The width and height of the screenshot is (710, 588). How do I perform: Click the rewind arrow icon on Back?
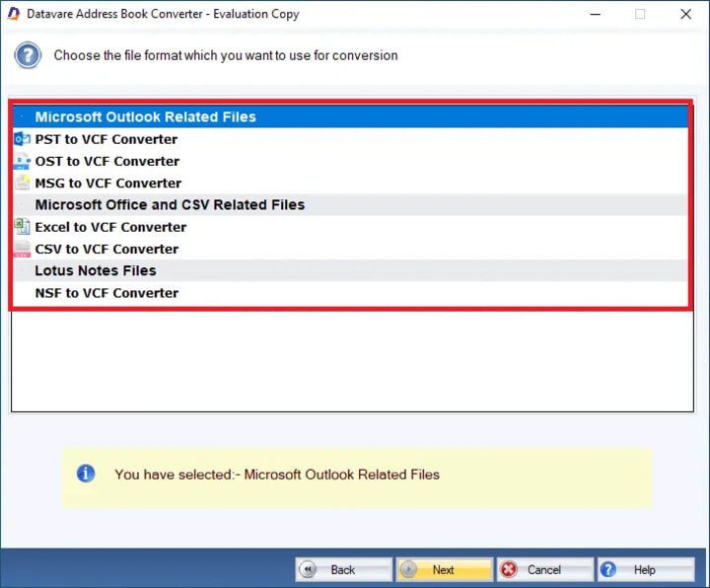click(x=308, y=569)
